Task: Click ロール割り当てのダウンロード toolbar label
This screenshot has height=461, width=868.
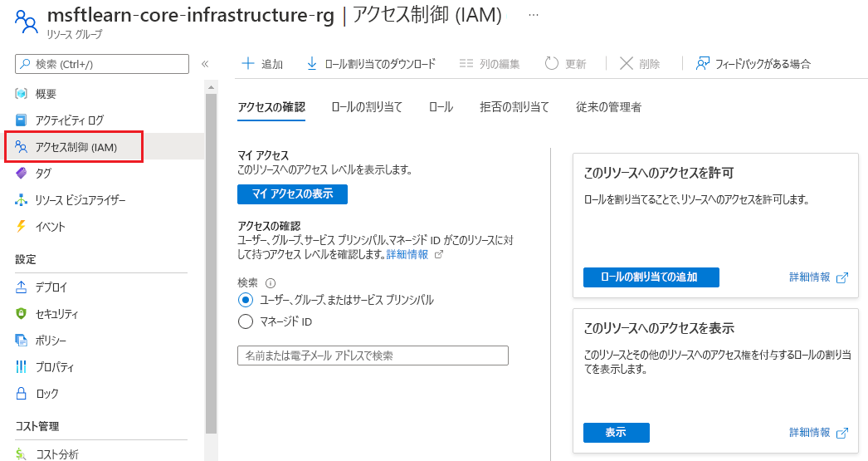Action: 380,64
